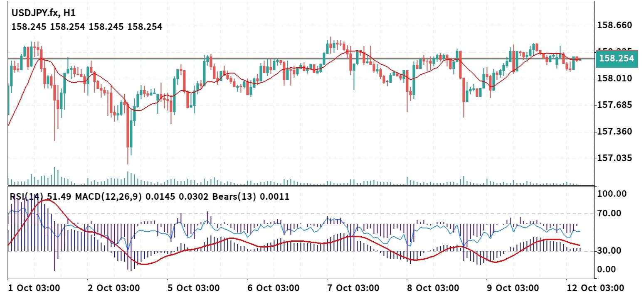
Task: Click the 158.660 price axis label
Action: 614,25
